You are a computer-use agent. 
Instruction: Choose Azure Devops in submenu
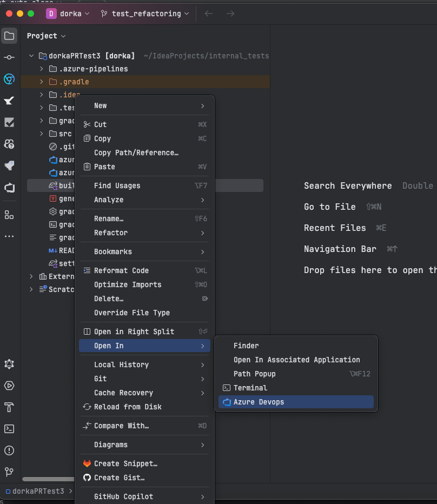pos(296,402)
